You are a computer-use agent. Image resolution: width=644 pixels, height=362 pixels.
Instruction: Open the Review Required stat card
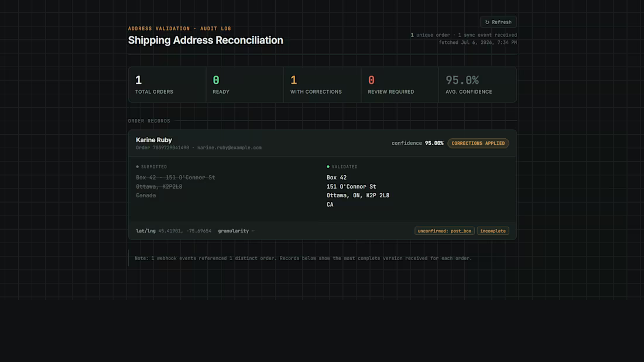pyautogui.click(x=400, y=85)
